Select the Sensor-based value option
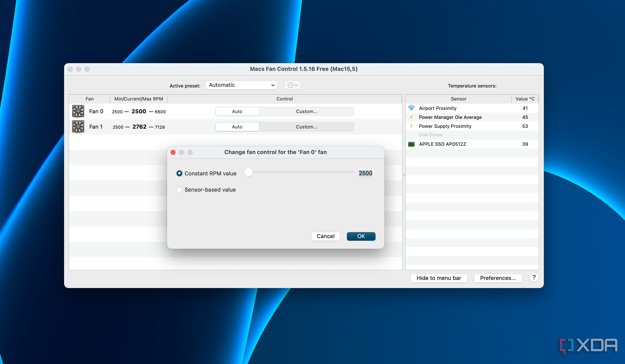625x364 pixels. [179, 189]
